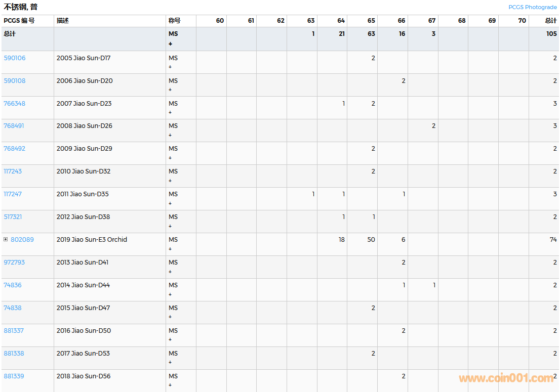Viewport: 560px width, 392px height.
Task: Select the 2005 Jiao Sun-D17 description
Action: [x=84, y=58]
